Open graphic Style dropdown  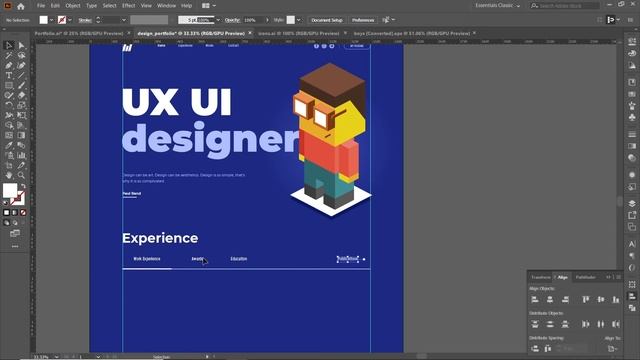[x=299, y=20]
